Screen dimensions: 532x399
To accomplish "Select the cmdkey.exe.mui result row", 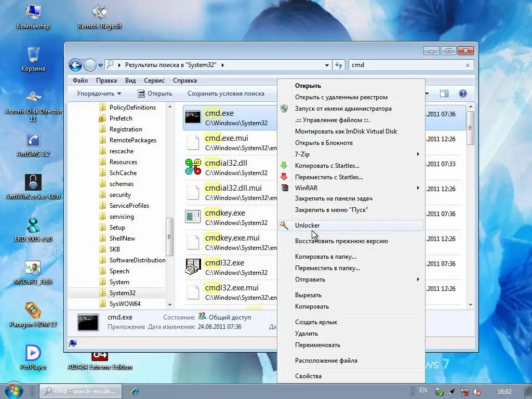I will point(231,242).
